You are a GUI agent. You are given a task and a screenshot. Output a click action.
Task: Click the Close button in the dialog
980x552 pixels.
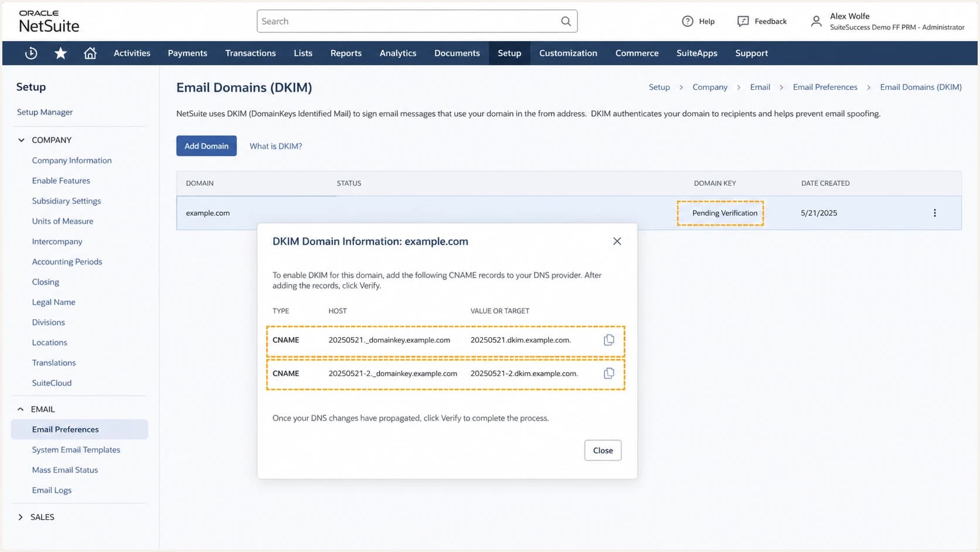click(x=603, y=451)
